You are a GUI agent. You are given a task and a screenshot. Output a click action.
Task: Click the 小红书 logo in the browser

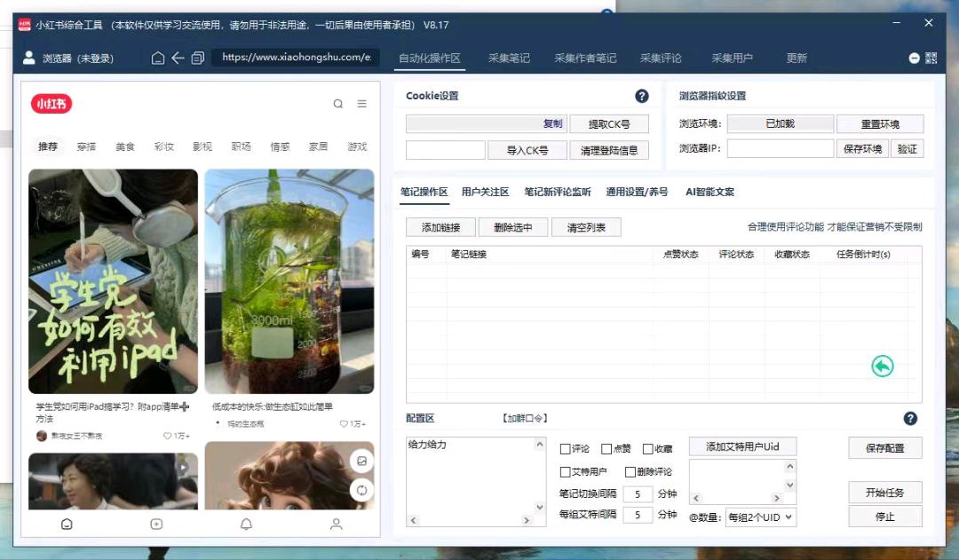[52, 104]
